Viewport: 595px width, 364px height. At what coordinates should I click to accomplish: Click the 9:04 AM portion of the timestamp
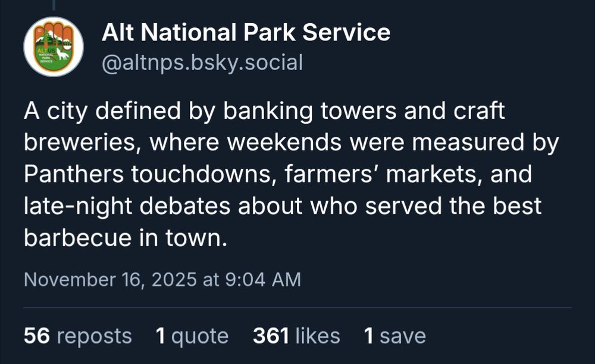264,277
